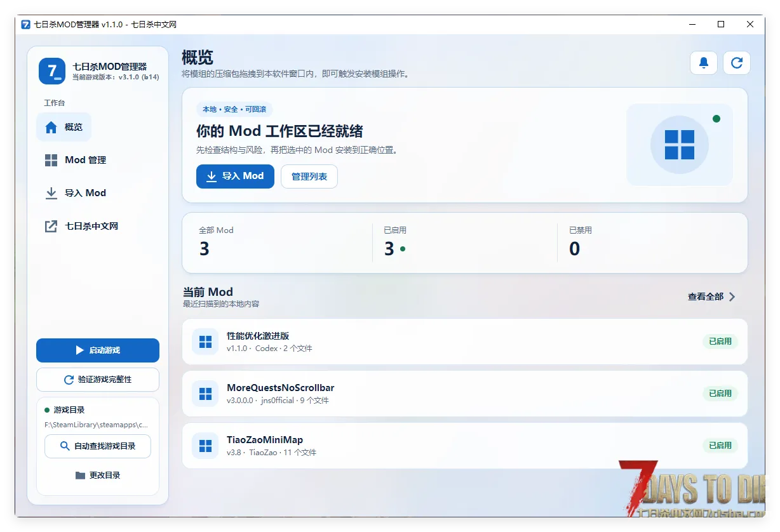
Task: Click 已启用 badge on TiaoZaoMiniMap
Action: tap(720, 446)
